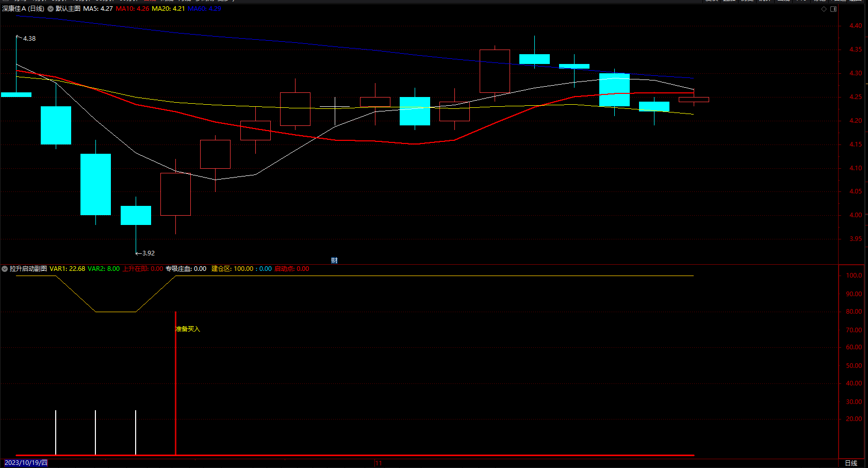Click the 日线 period label at bottom right
The height and width of the screenshot is (468, 868).
click(851, 463)
